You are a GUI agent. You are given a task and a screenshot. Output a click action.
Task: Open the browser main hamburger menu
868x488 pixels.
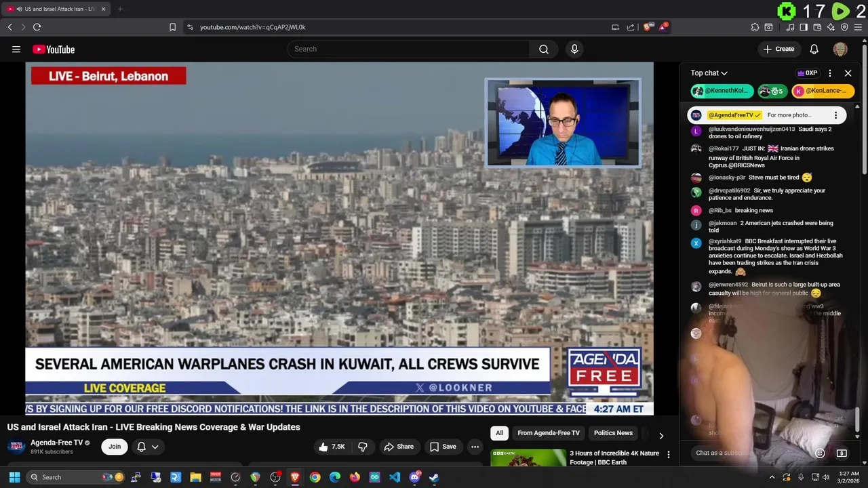(x=859, y=27)
